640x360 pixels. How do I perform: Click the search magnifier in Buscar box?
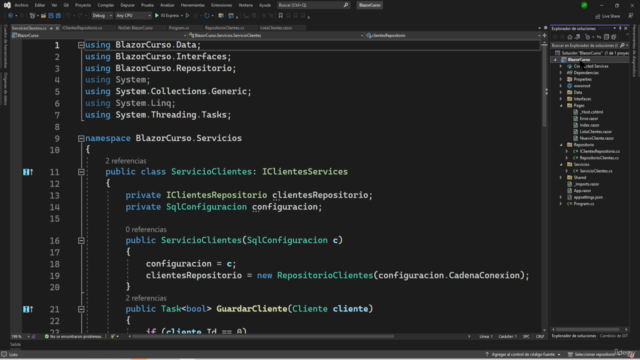tap(346, 5)
